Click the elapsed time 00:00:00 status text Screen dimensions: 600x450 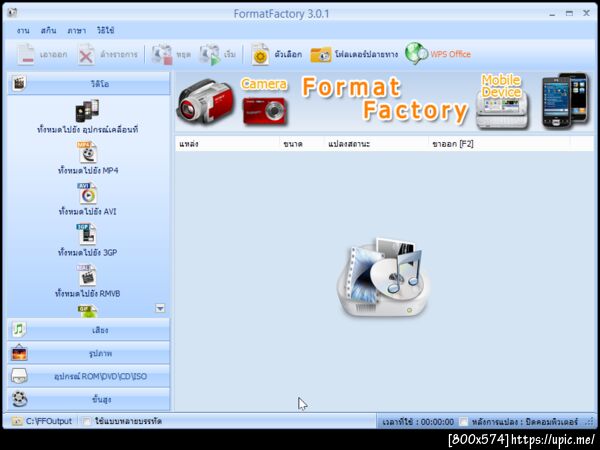(418, 422)
